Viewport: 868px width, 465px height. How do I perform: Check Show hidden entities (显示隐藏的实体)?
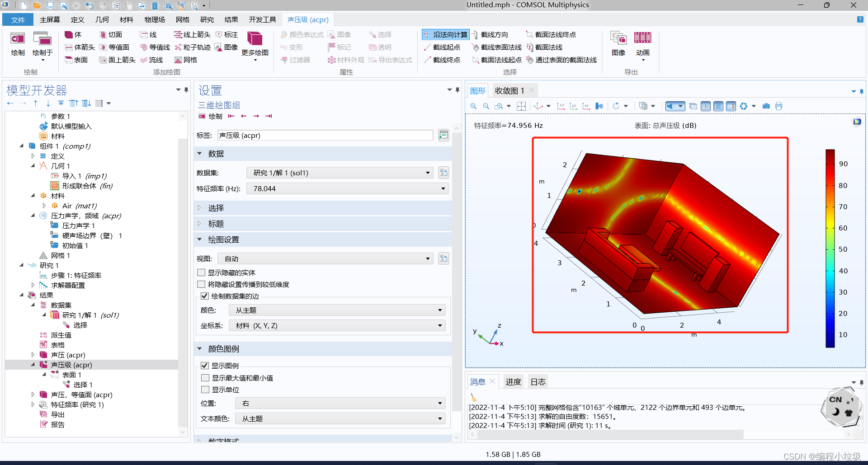click(202, 272)
